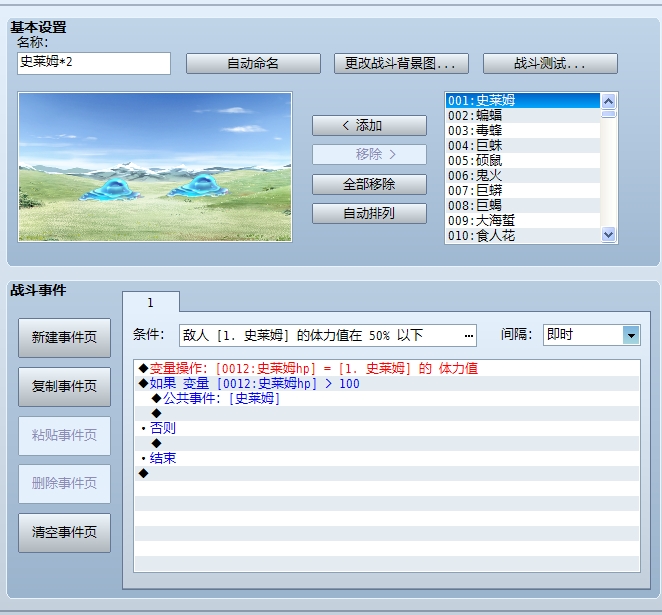Screen dimensions: 662x615
Task: Select enemy 007:巨蟒 in list
Action: click(x=523, y=190)
